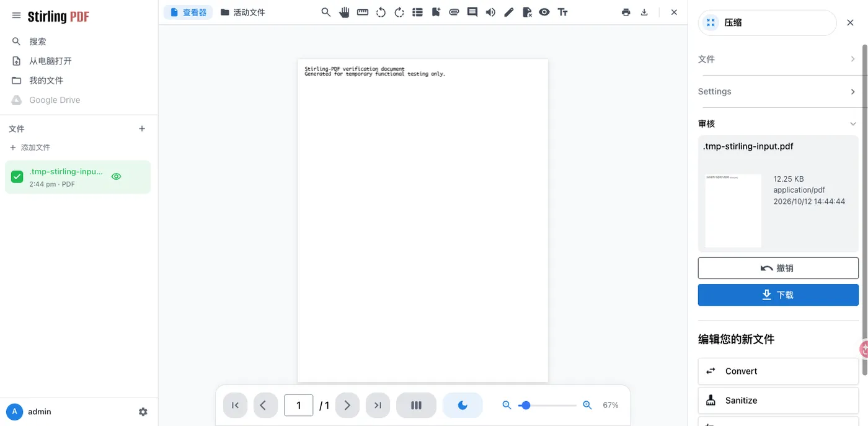The width and height of the screenshot is (868, 426).
Task: Open the list view sidebar icon
Action: click(x=417, y=12)
